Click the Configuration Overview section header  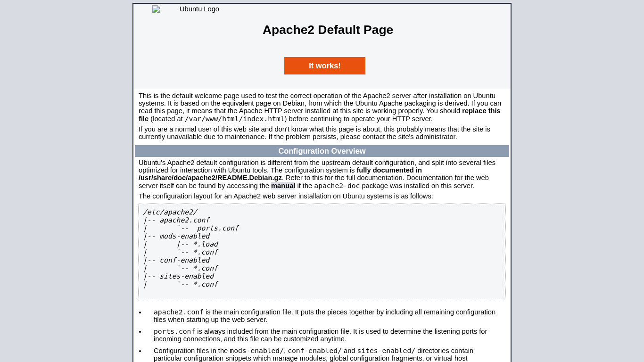pos(322,151)
